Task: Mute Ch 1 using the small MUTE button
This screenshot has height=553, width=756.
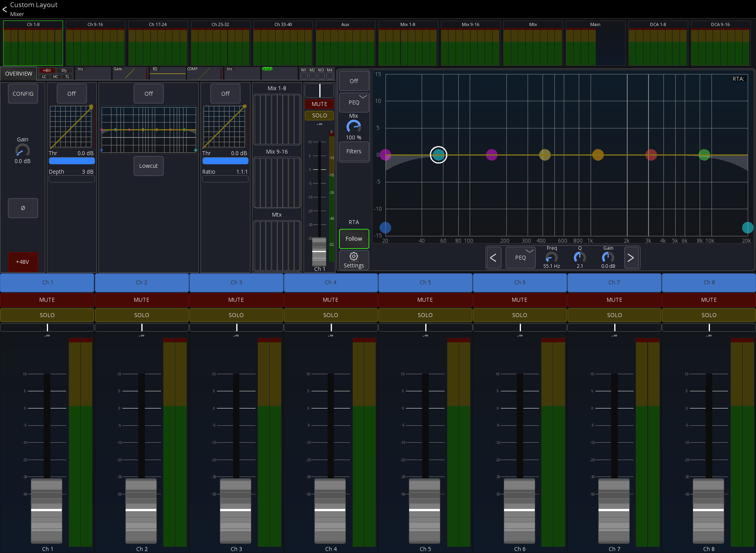Action: [319, 104]
